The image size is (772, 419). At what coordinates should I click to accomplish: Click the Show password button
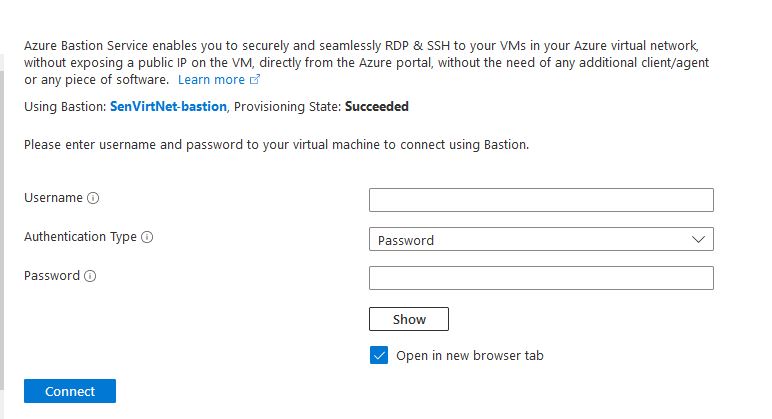[x=408, y=319]
